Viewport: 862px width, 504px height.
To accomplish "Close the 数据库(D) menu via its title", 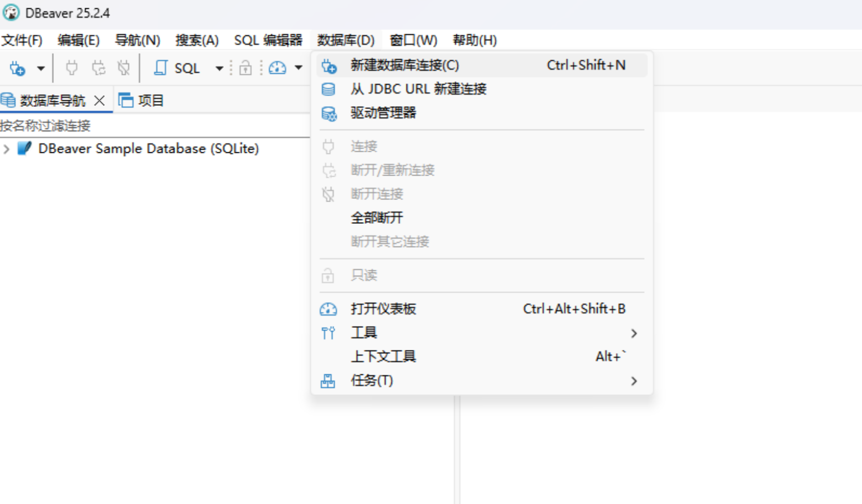I will click(346, 40).
